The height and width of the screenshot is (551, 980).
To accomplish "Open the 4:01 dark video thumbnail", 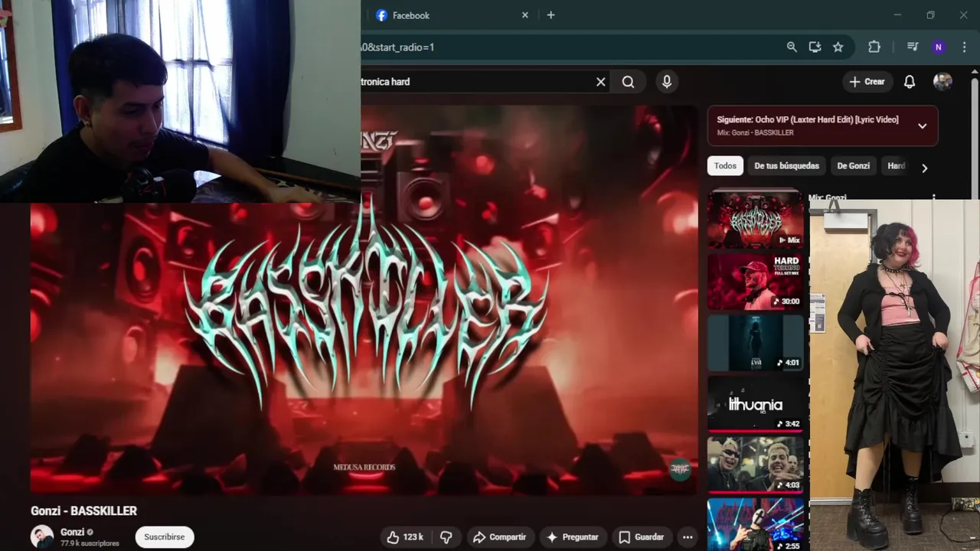I will pyautogui.click(x=756, y=343).
